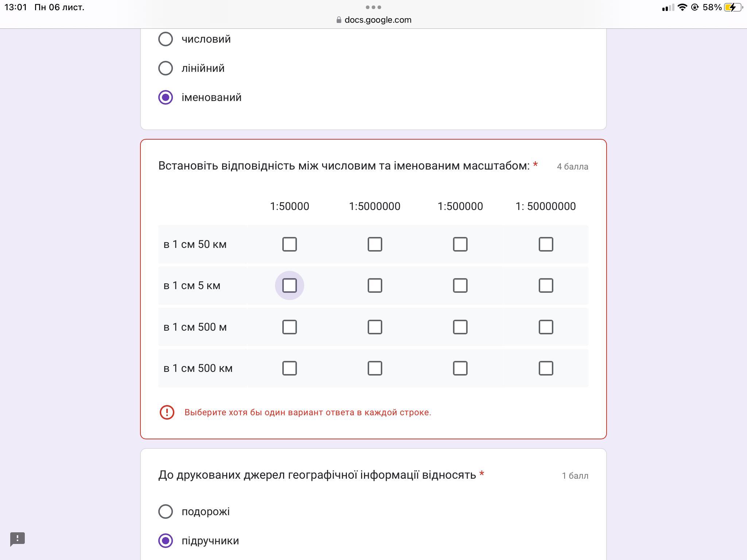Check 1: 50000000 for в 1 см 500 км
The height and width of the screenshot is (560, 747).
pos(546,368)
